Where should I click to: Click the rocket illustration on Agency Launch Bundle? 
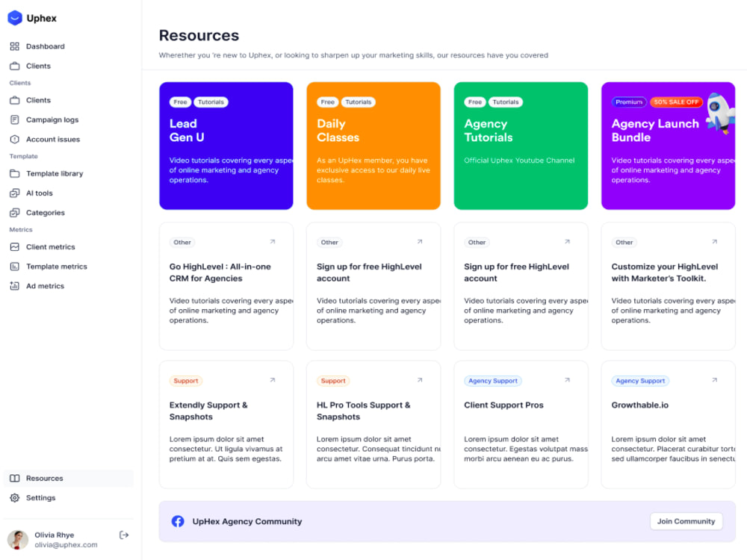[720, 113]
